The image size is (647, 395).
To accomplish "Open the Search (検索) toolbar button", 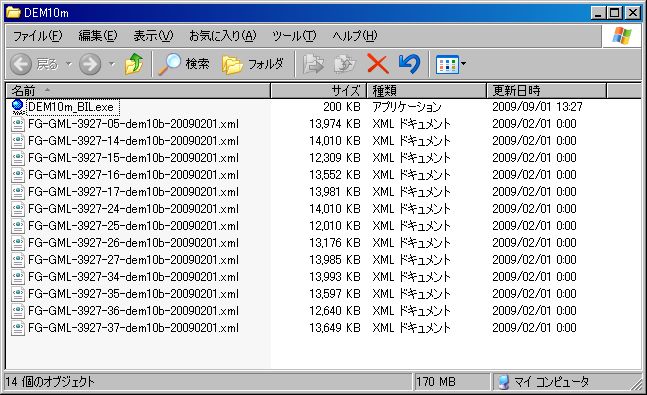I will pos(184,64).
